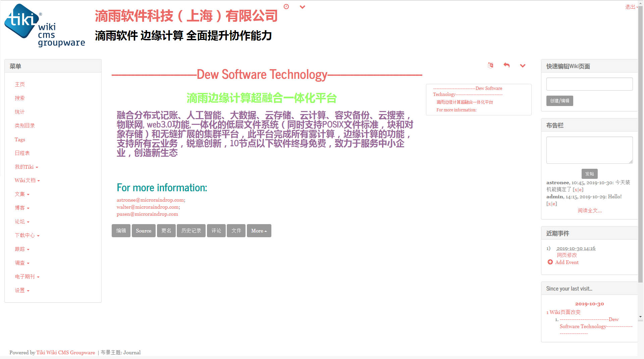The width and height of the screenshot is (644, 359).
Task: Click the Add Event plus icon
Action: [x=550, y=262]
